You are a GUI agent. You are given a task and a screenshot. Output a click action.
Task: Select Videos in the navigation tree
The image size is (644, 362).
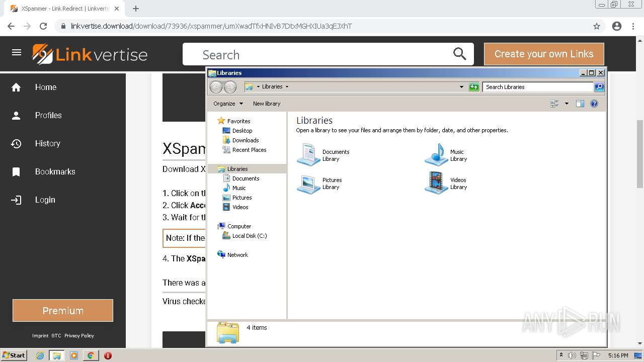pyautogui.click(x=240, y=207)
